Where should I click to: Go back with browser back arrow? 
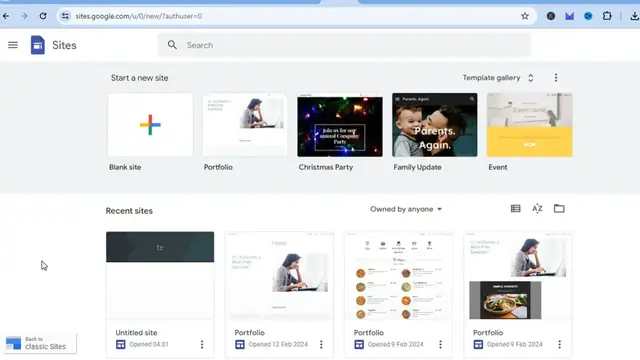[x=6, y=16]
